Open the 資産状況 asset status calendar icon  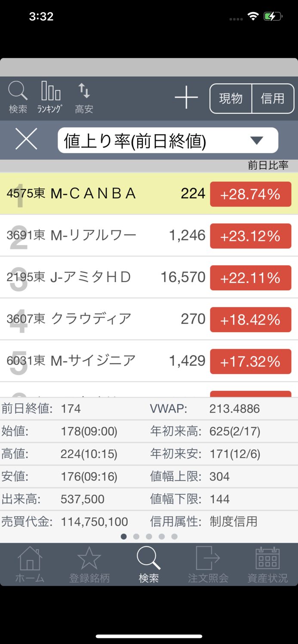[268, 562]
